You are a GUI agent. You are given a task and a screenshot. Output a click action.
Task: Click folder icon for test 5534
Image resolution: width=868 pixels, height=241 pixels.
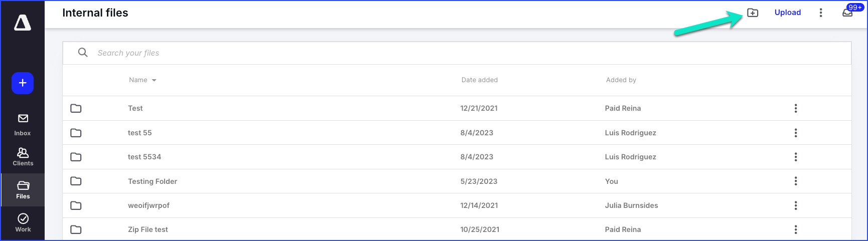(x=76, y=157)
